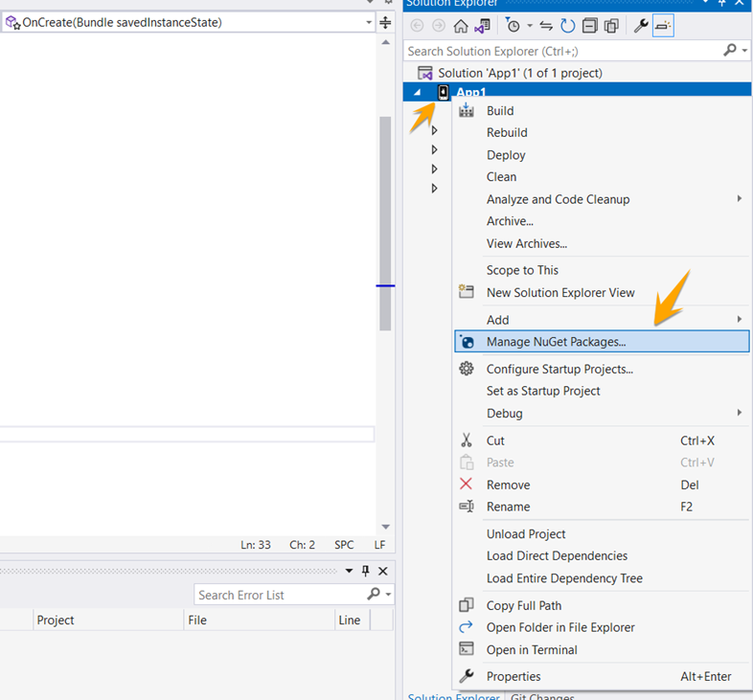Viewport: 753px width, 700px height.
Task: Toggle the Preview Selected Items button
Action: tap(663, 26)
